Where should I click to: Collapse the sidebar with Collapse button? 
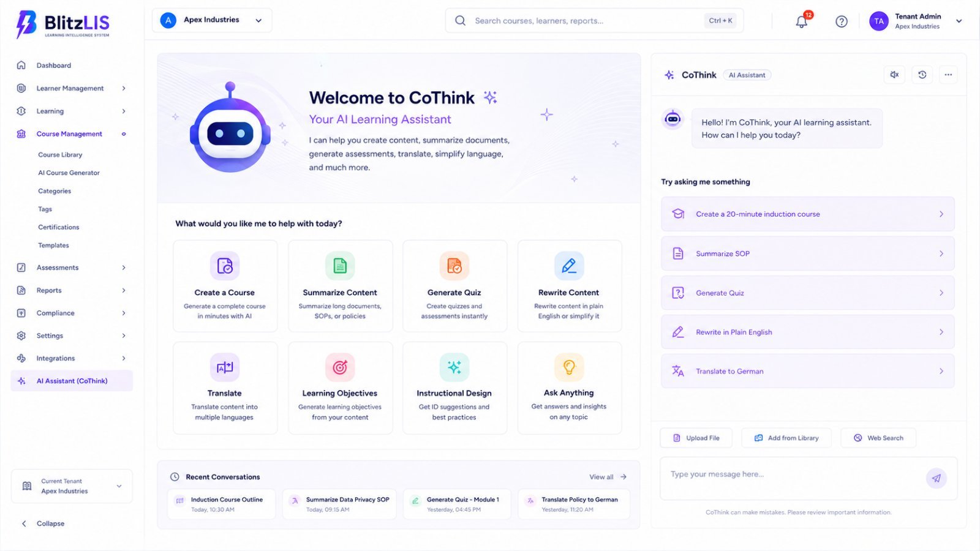tap(43, 523)
